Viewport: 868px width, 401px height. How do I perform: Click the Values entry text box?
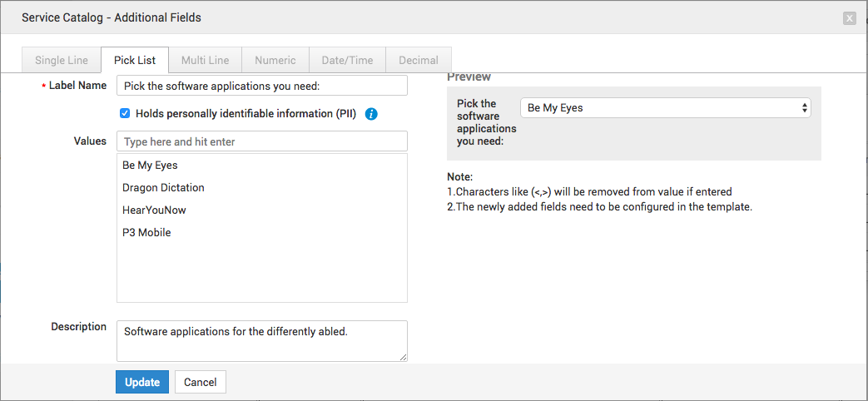pos(261,141)
